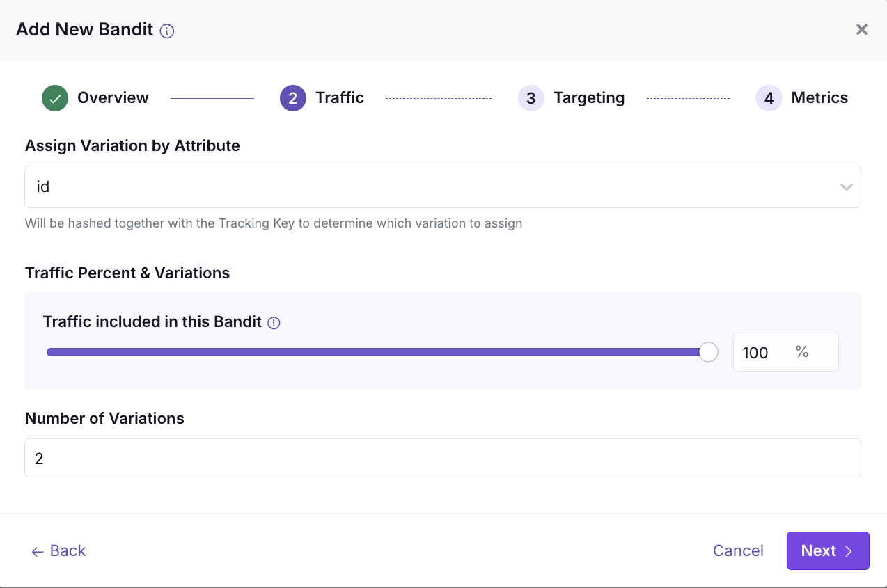Click info icon next to Traffic included in this Bandit
The image size is (887, 588).
274,323
